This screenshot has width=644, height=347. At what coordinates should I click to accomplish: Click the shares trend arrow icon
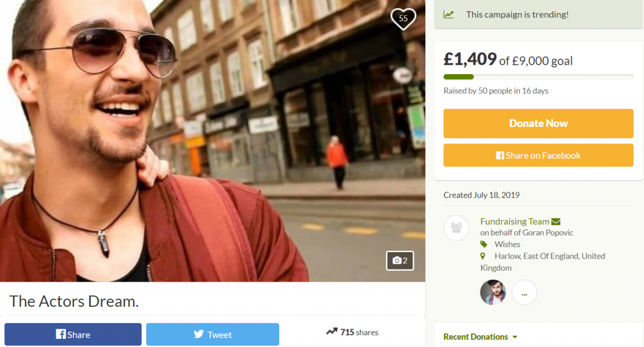click(331, 332)
